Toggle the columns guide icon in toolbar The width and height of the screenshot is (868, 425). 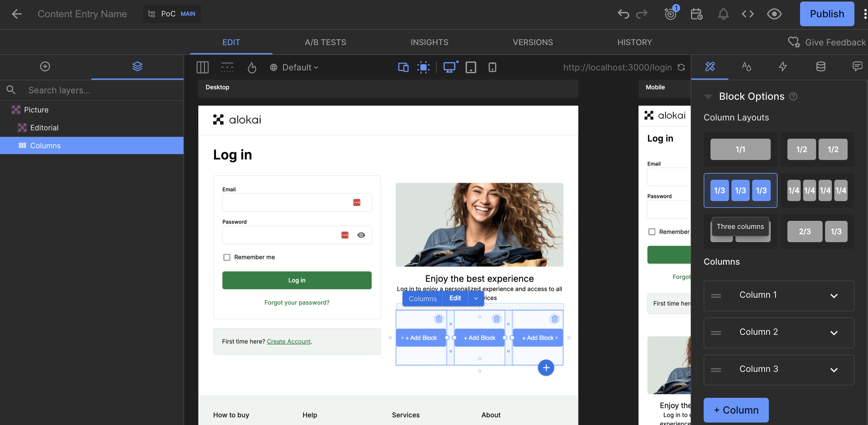pos(203,67)
